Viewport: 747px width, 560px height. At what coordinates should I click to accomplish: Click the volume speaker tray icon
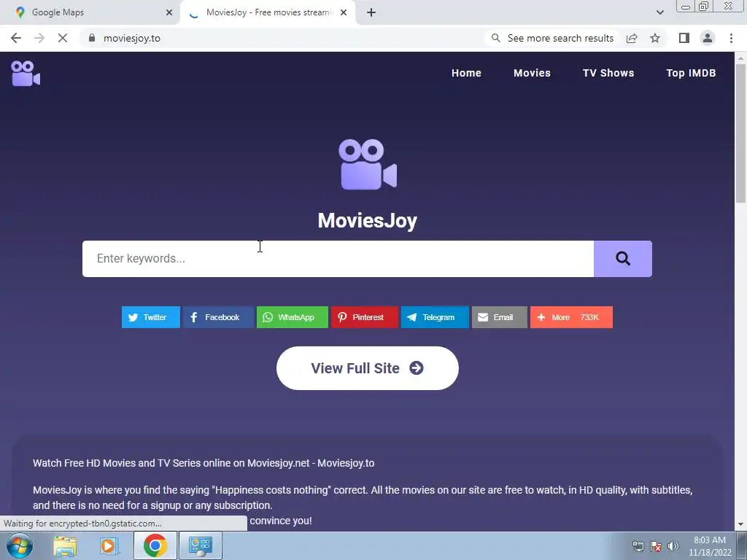673,546
